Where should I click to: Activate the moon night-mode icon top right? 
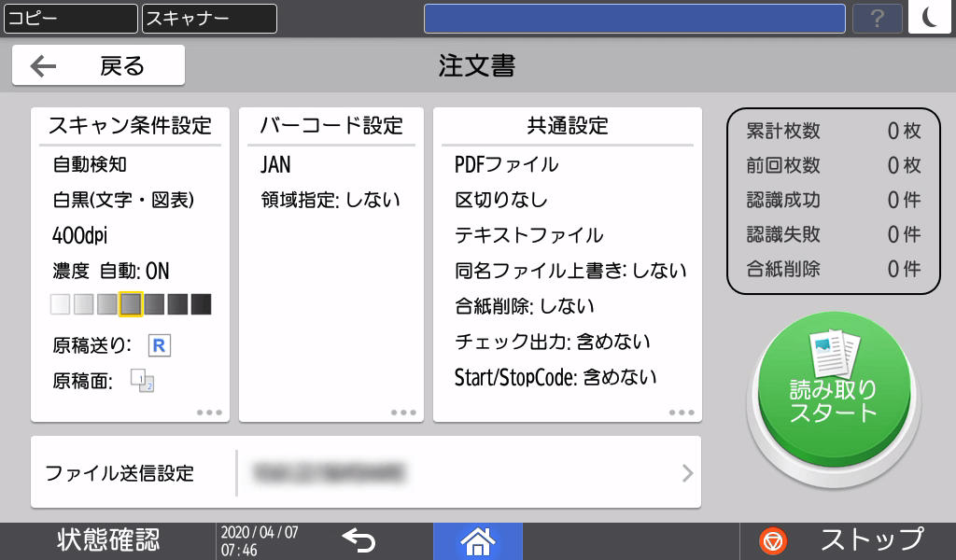pyautogui.click(x=930, y=17)
